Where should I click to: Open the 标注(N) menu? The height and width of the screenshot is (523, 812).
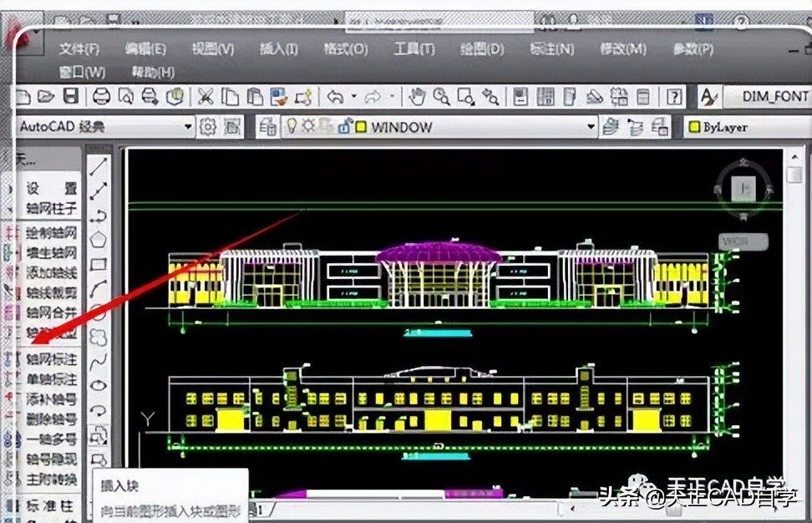pyautogui.click(x=551, y=49)
